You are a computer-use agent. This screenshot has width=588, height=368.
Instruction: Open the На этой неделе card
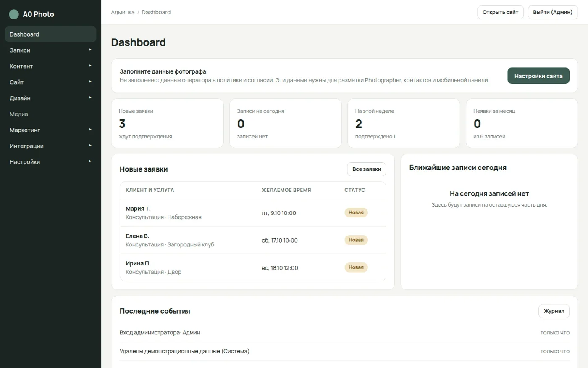(x=404, y=123)
